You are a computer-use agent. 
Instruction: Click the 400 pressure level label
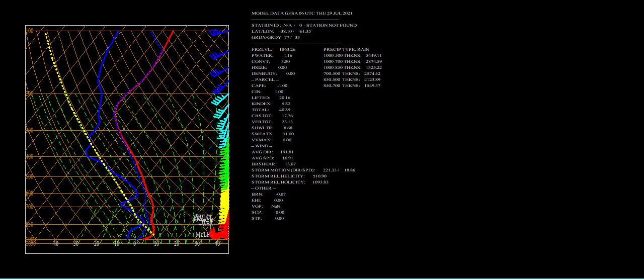point(30,157)
